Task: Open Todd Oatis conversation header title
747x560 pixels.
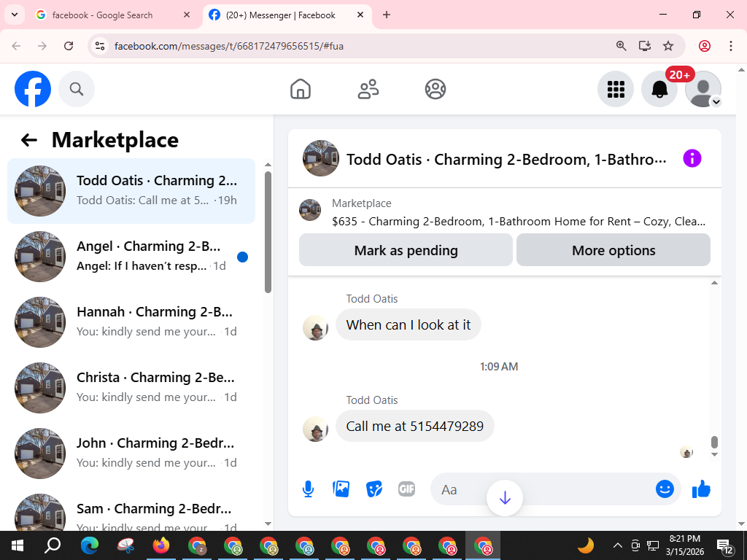Action: pyautogui.click(x=506, y=159)
